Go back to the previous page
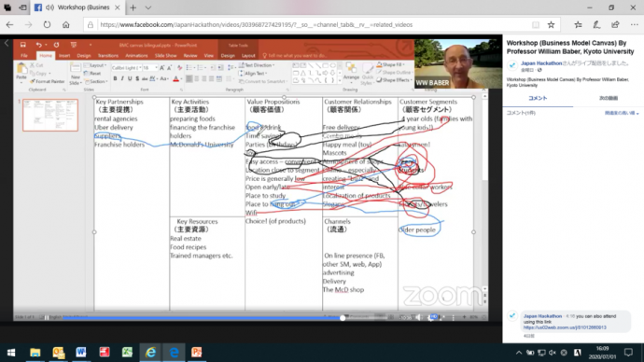The width and height of the screenshot is (644, 362). tap(9, 25)
